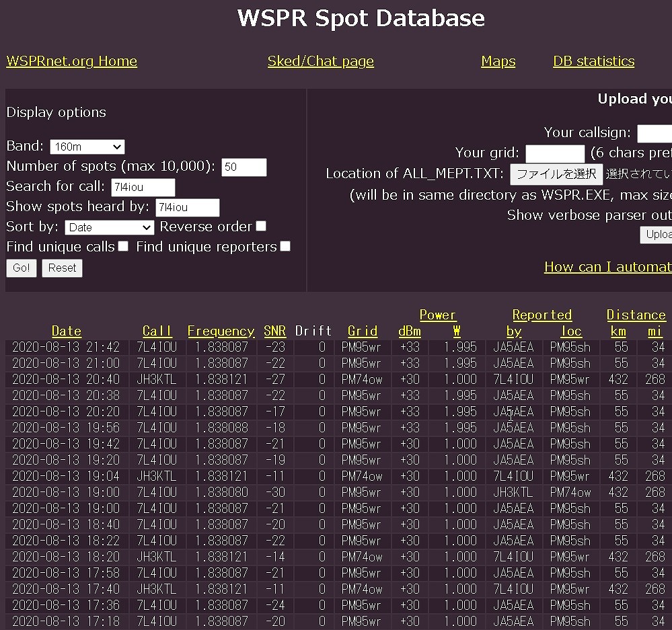Viewport: 672px width, 630px height.
Task: Enable the Find unique calls checkbox
Action: 123,246
